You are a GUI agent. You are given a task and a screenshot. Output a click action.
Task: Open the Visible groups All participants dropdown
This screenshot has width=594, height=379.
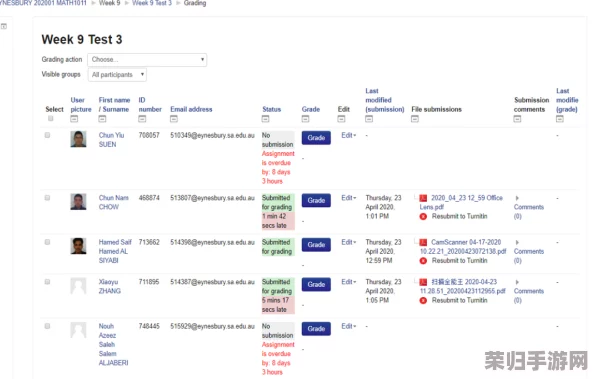[x=117, y=75]
